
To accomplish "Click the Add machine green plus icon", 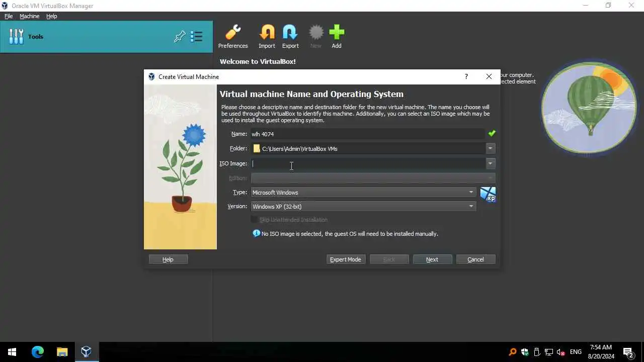I will (x=337, y=32).
